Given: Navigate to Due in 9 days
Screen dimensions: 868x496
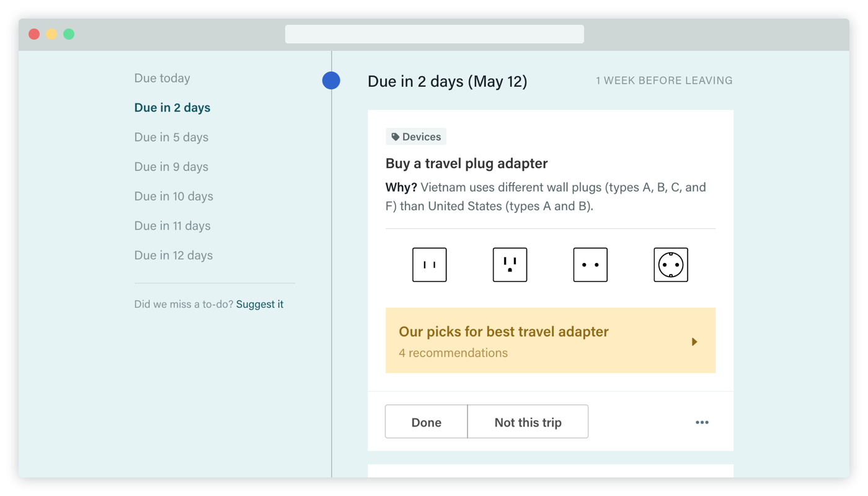Looking at the screenshot, I should pos(171,167).
